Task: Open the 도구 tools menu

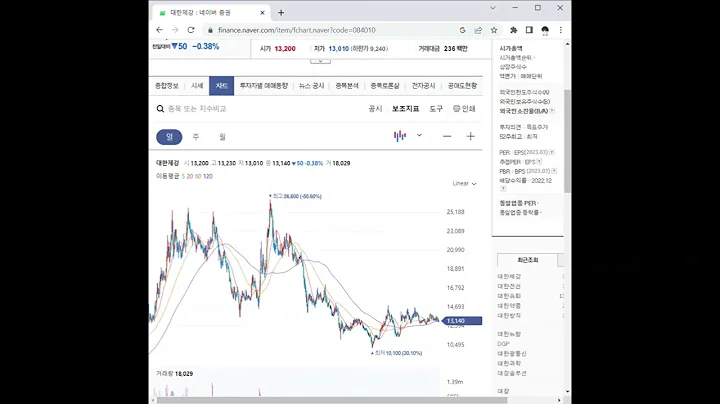Action: click(x=436, y=109)
